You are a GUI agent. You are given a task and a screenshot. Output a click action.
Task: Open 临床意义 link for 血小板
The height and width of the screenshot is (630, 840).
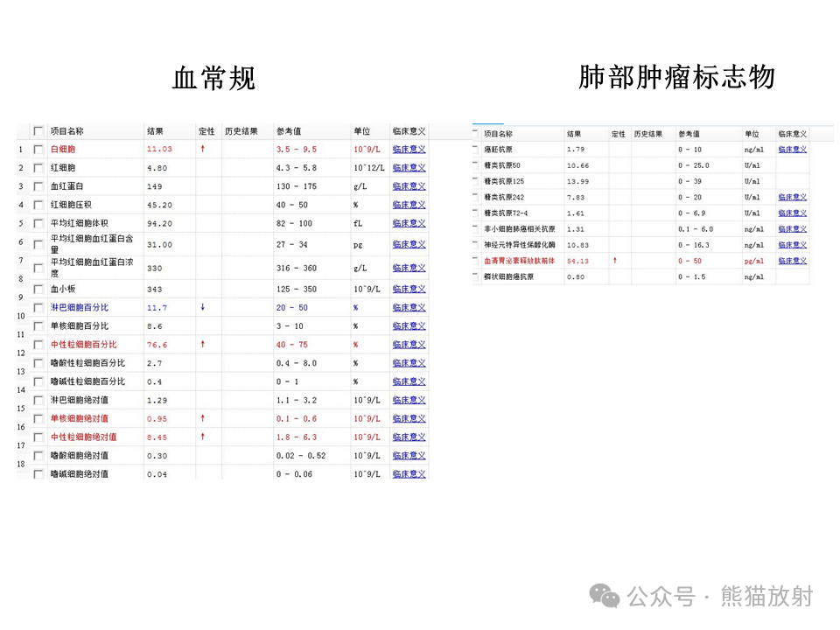(x=409, y=290)
